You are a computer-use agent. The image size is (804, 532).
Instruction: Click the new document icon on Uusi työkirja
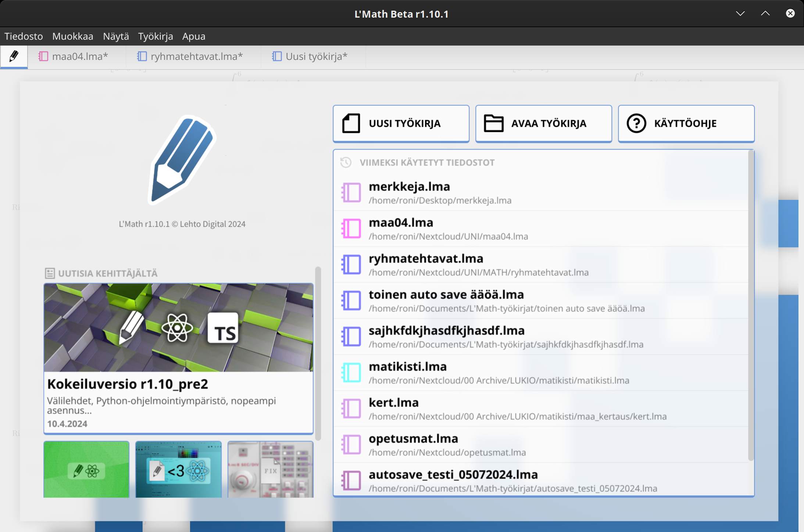pyautogui.click(x=351, y=123)
